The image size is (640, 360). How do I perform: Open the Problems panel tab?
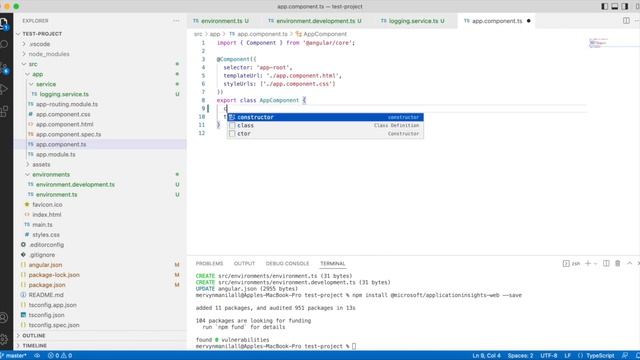click(209, 264)
